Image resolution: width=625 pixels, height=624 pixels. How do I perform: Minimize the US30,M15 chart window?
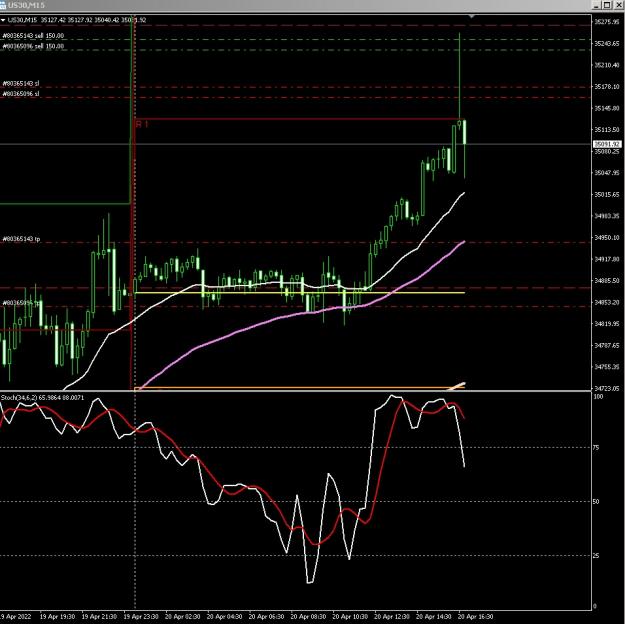[x=596, y=5]
